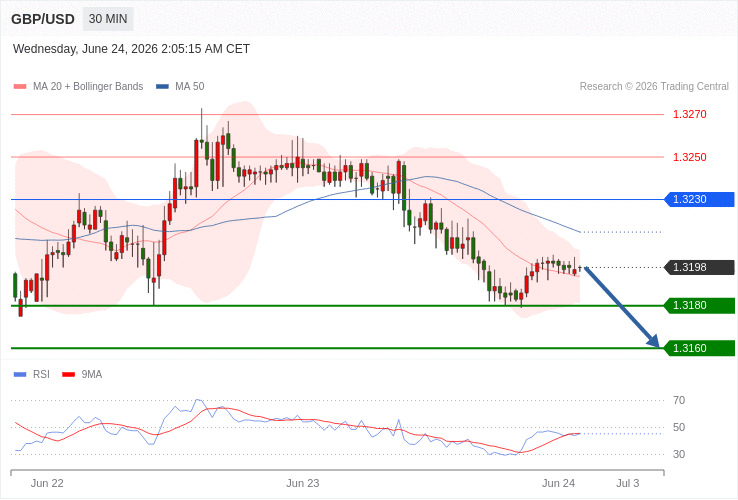Click the 9MA legend label
738x500 pixels.
[92, 375]
